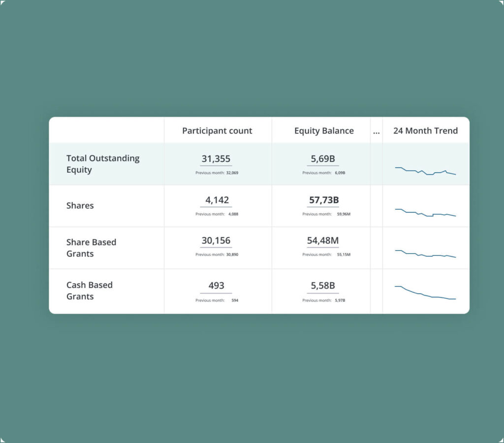Select the 493 Cash Based participant count

coord(216,285)
